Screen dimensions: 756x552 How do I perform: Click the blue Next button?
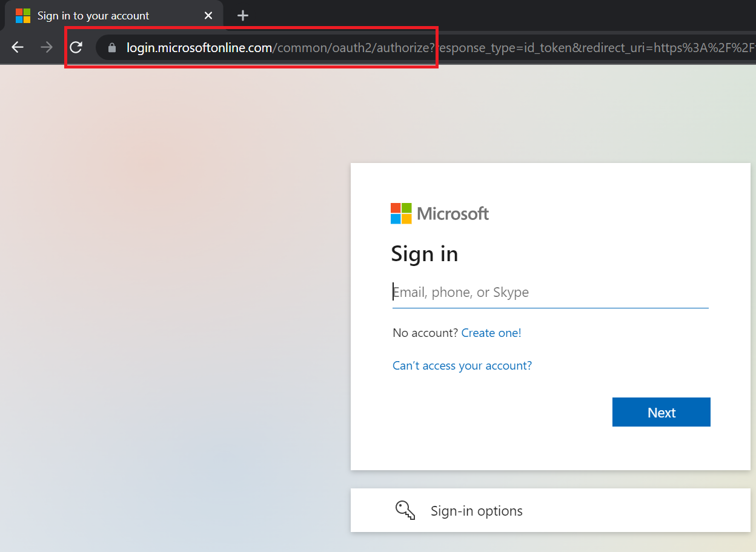(x=661, y=412)
